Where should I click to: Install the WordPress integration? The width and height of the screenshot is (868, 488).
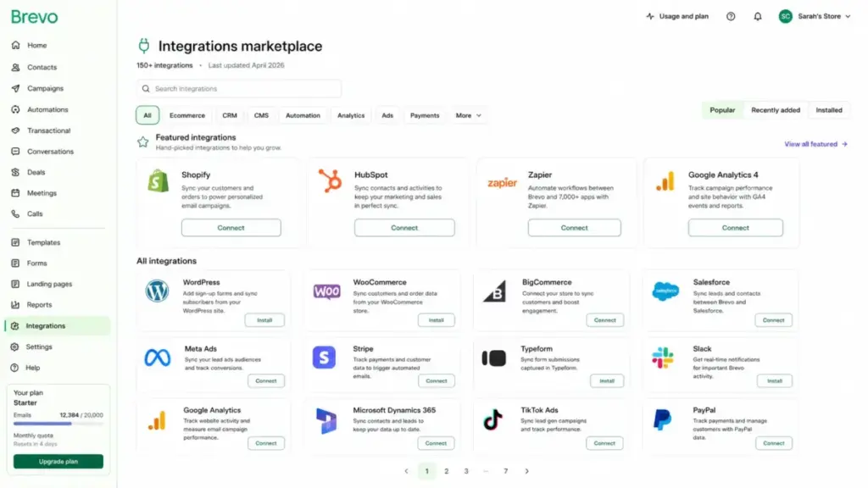264,320
